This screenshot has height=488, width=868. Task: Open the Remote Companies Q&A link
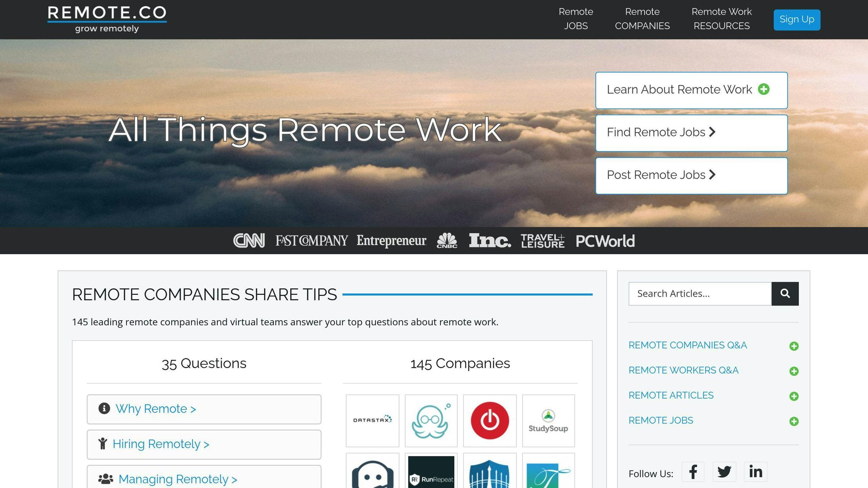click(687, 345)
